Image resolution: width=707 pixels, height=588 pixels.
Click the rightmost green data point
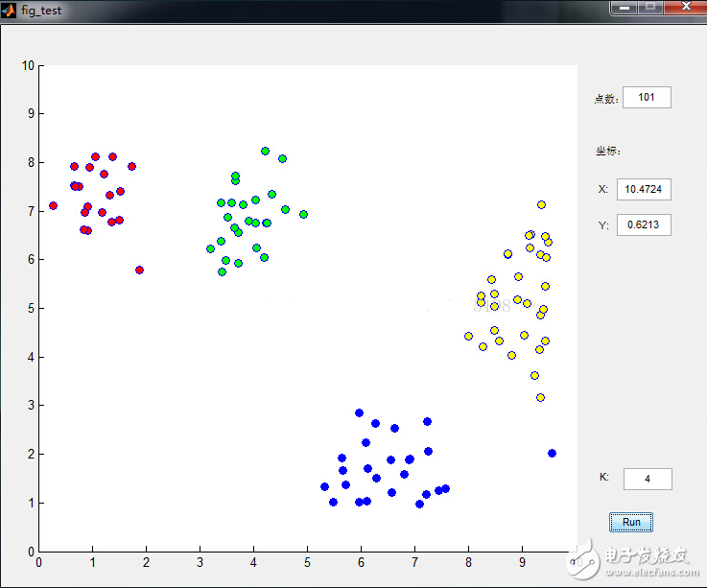tap(303, 214)
